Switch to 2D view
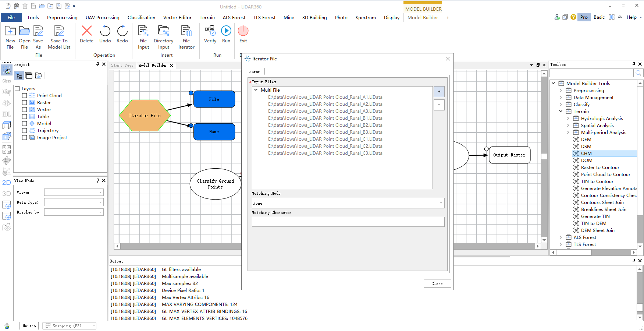This screenshot has width=644, height=331. coord(7,183)
